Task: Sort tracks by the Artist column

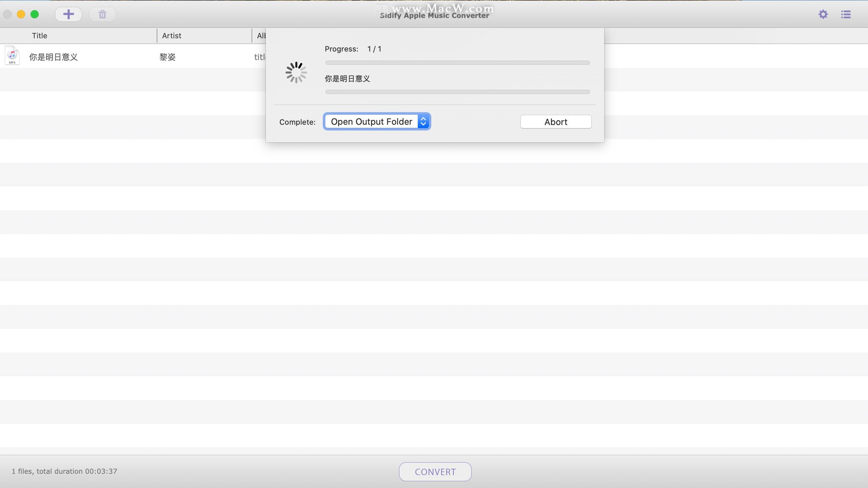Action: click(x=172, y=36)
